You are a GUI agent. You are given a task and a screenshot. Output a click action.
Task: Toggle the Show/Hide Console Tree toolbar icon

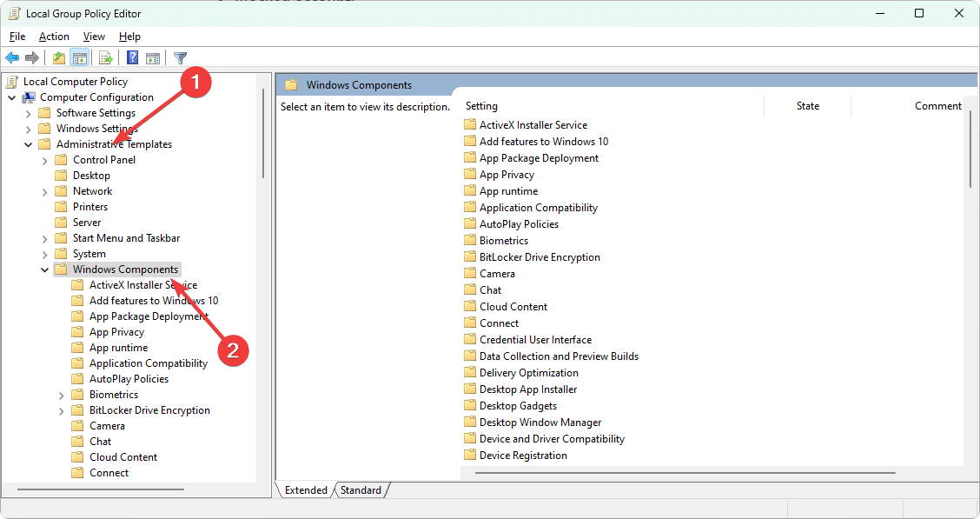[79, 58]
